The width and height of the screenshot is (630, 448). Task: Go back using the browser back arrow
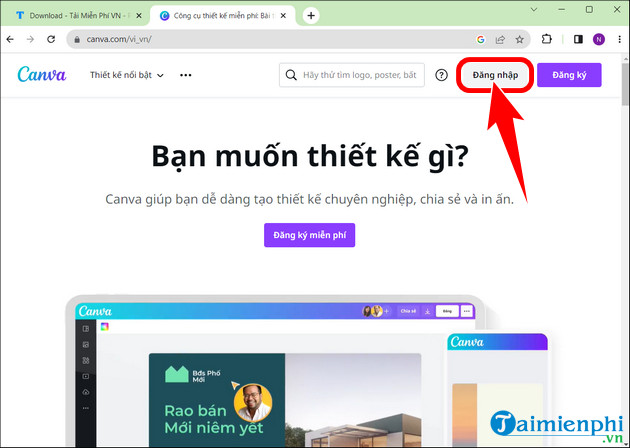click(10, 39)
